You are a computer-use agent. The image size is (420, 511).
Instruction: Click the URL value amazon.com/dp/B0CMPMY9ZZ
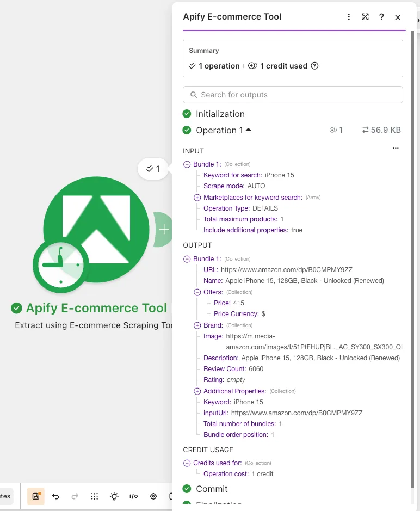(x=287, y=270)
